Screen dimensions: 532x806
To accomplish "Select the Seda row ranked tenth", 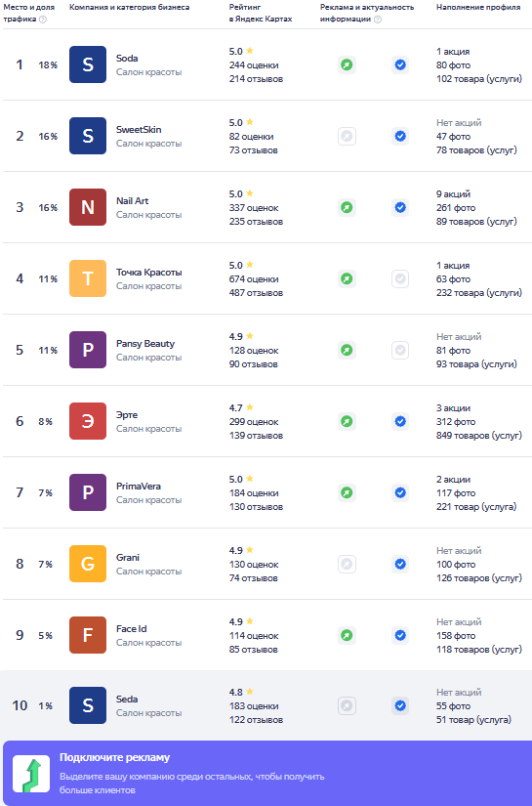I will pos(266,705).
